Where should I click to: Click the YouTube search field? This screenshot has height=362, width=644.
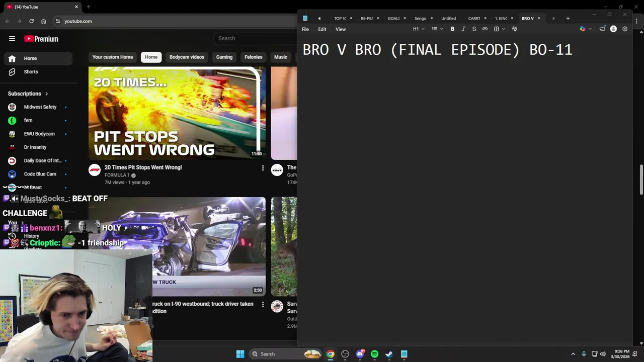tap(256, 38)
